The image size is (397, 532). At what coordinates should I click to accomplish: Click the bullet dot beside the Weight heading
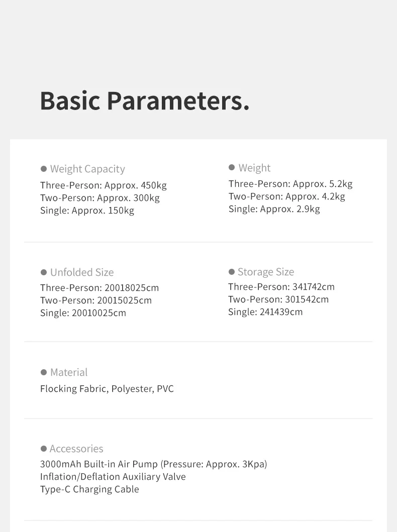(x=232, y=167)
